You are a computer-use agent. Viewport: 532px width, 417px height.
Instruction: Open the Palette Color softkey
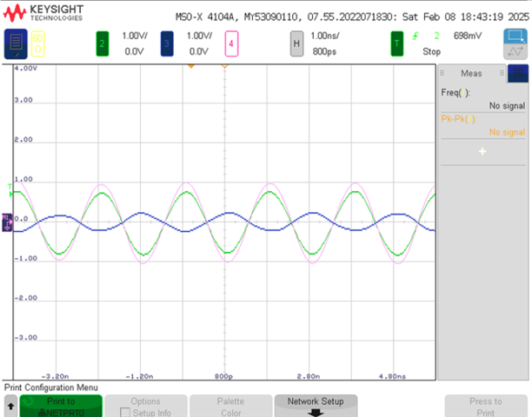click(231, 407)
